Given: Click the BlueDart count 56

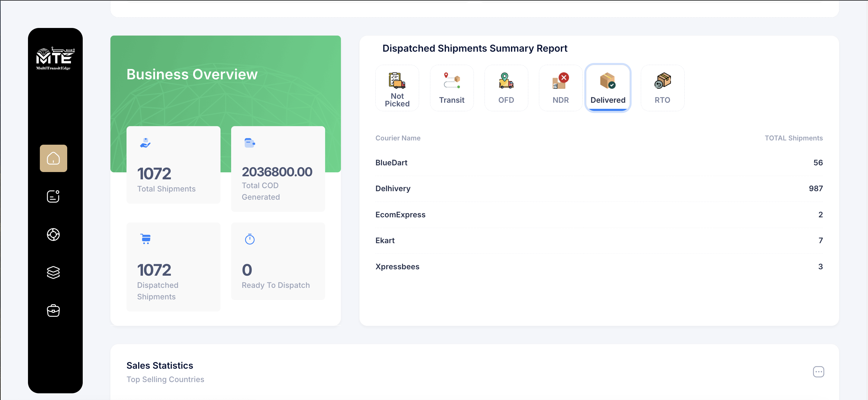Looking at the screenshot, I should tap(818, 163).
